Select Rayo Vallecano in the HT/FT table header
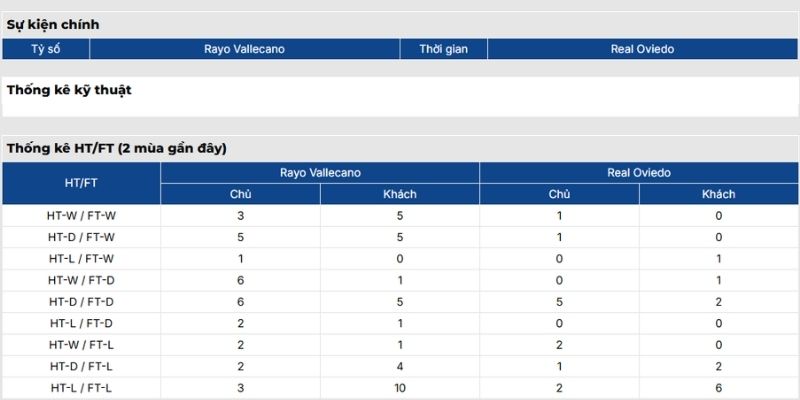 (320, 173)
